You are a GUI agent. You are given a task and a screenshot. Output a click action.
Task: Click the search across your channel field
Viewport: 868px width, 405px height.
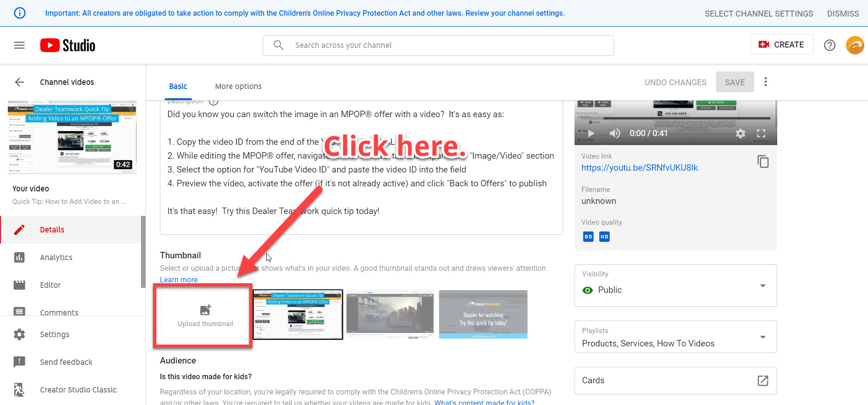click(438, 45)
